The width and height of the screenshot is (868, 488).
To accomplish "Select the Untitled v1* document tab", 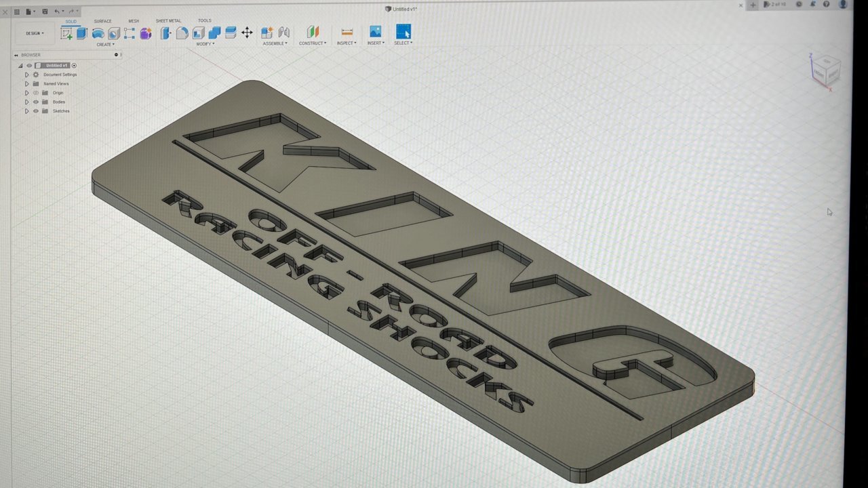I will click(401, 9).
